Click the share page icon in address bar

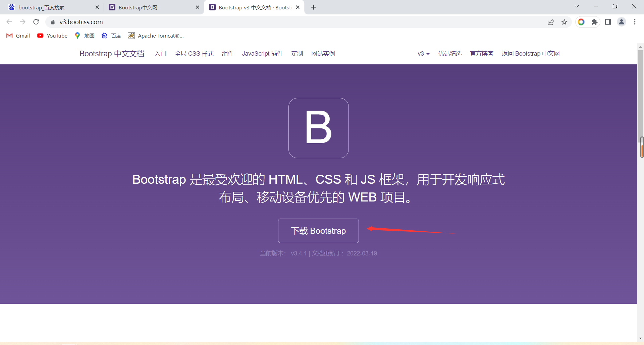551,22
